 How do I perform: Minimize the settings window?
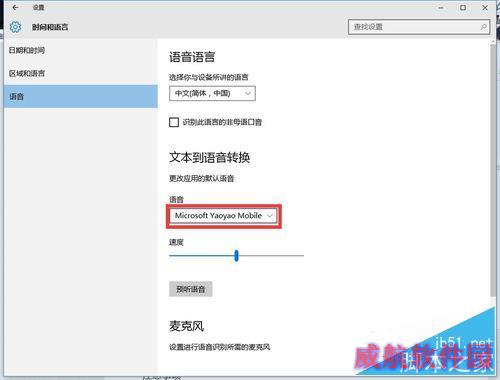[x=441, y=7]
